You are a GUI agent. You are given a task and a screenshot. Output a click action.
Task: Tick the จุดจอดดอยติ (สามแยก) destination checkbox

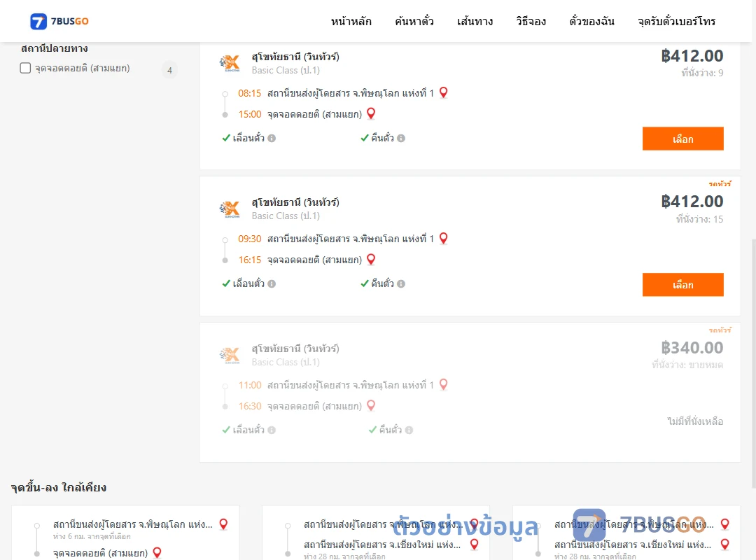pyautogui.click(x=25, y=68)
